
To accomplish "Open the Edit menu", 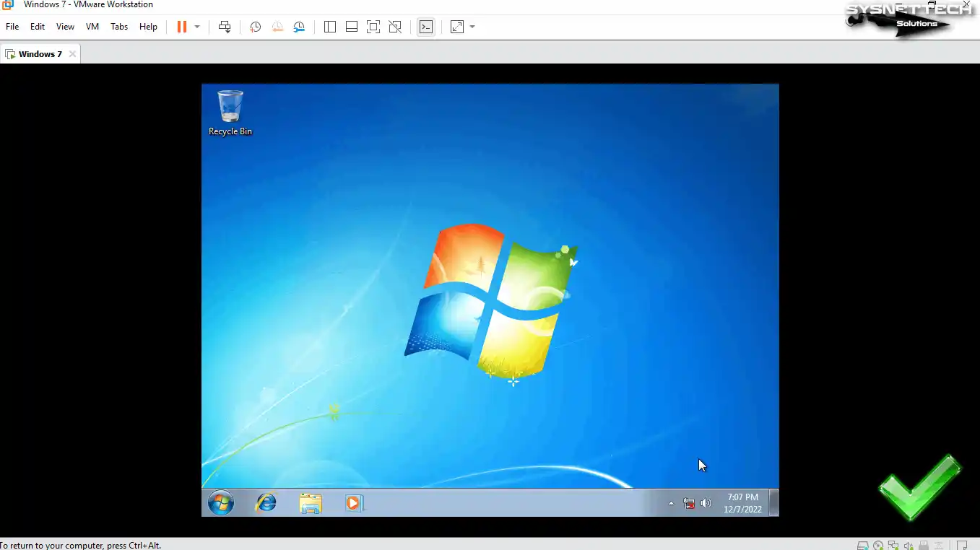I will coord(38,27).
